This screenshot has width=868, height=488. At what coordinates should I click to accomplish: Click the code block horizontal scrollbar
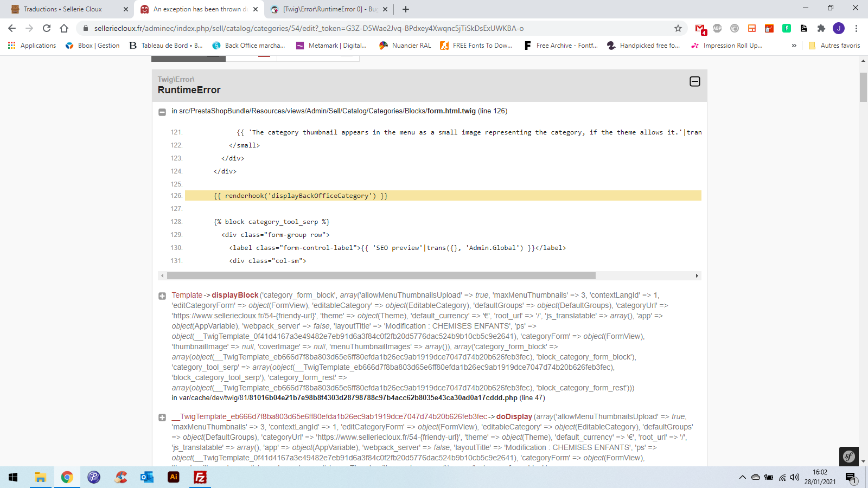click(381, 276)
